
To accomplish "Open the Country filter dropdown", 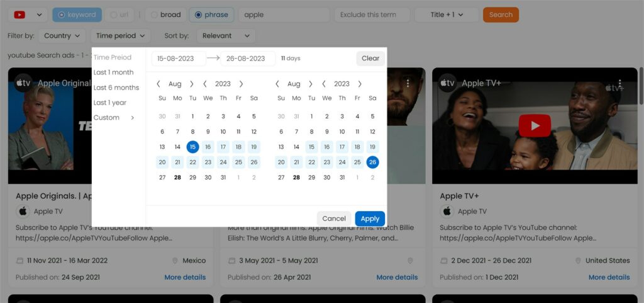I will [x=62, y=36].
